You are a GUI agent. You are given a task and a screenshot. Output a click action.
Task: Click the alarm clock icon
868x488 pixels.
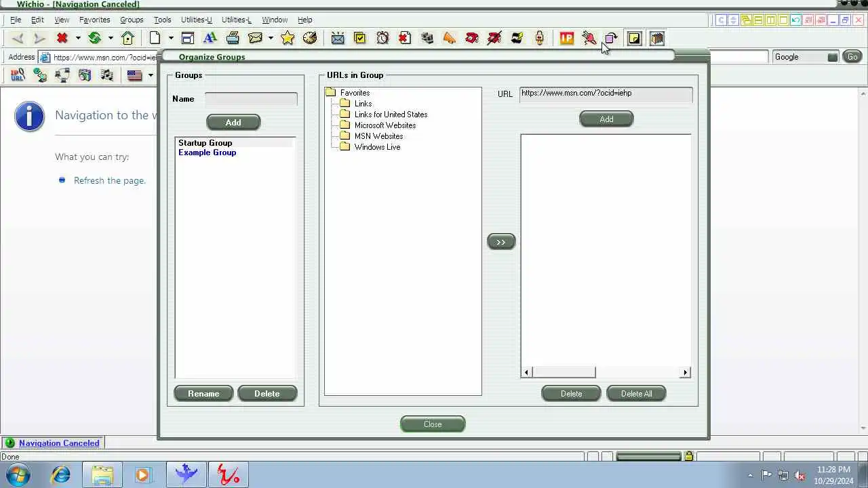382,39
